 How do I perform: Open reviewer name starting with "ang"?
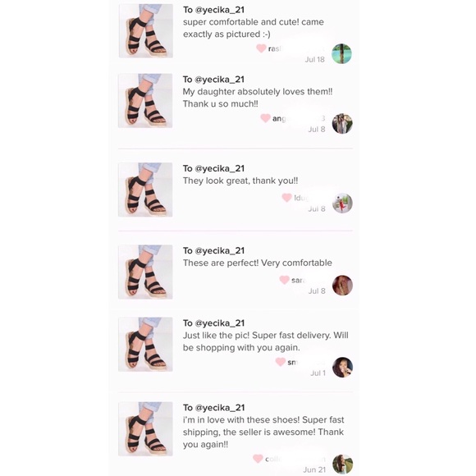pos(279,119)
